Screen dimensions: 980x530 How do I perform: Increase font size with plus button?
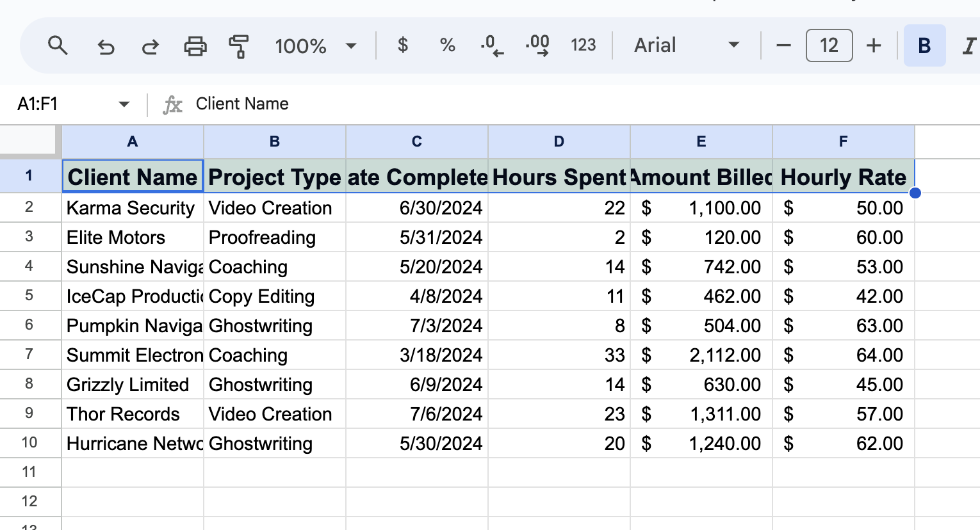point(874,45)
